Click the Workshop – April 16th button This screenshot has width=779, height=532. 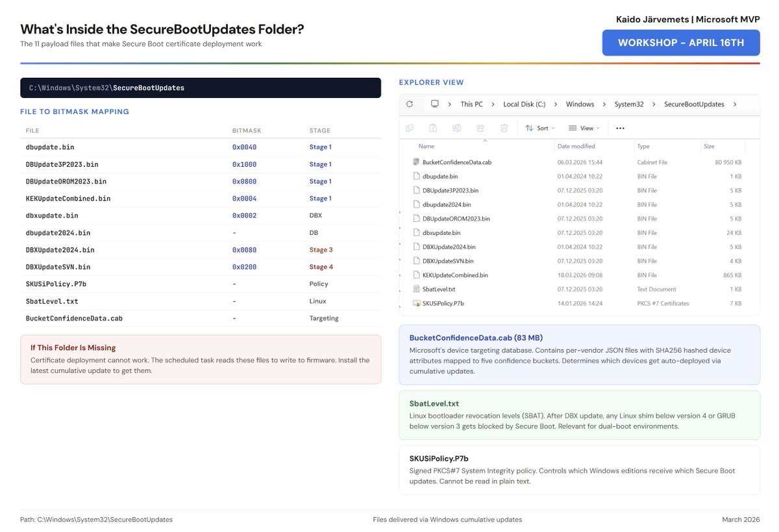pos(681,43)
